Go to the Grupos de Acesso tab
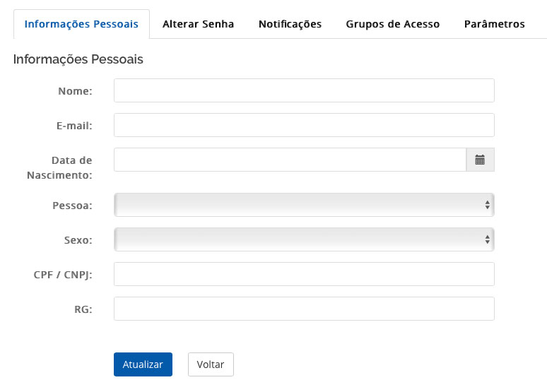 coord(392,24)
